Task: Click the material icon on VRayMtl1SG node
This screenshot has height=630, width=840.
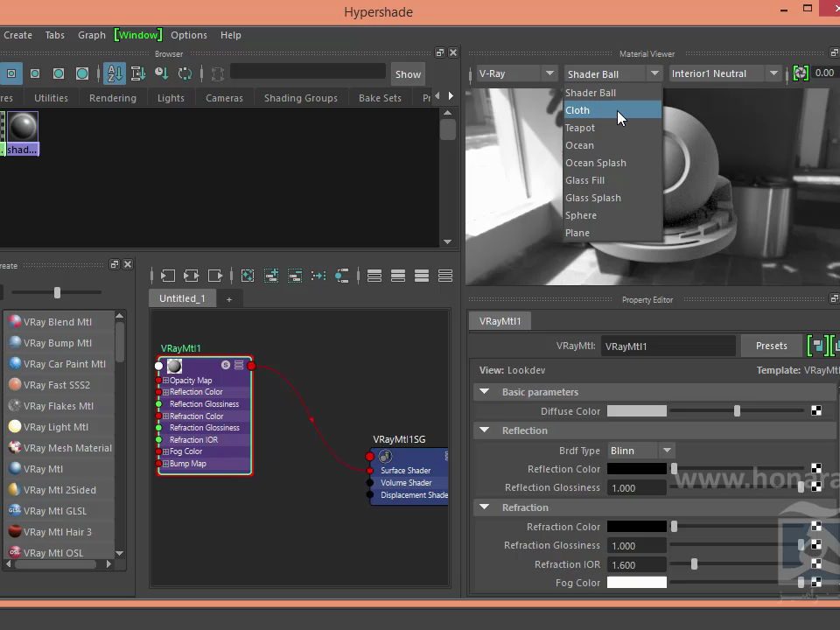Action: coord(385,457)
